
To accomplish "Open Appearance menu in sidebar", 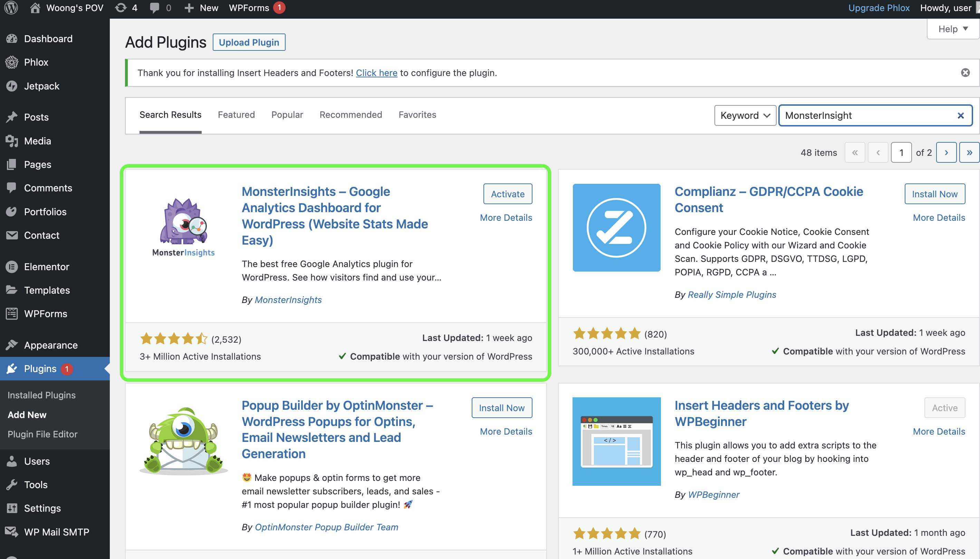I will click(x=51, y=345).
